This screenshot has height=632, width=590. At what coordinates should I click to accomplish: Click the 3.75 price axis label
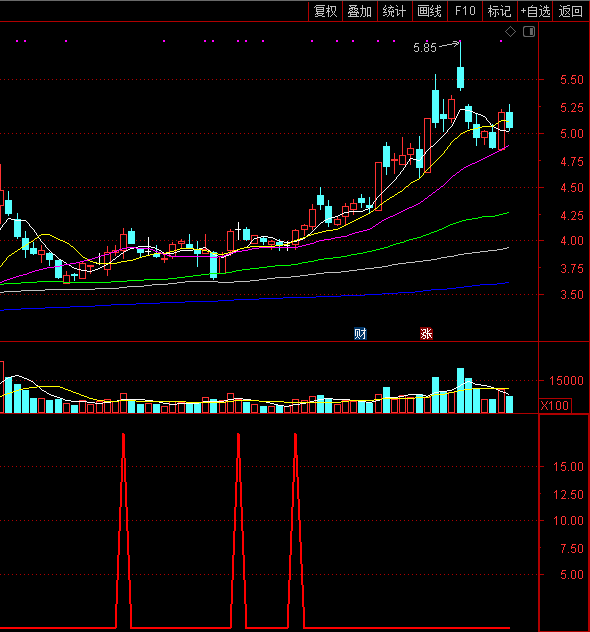coord(572,269)
